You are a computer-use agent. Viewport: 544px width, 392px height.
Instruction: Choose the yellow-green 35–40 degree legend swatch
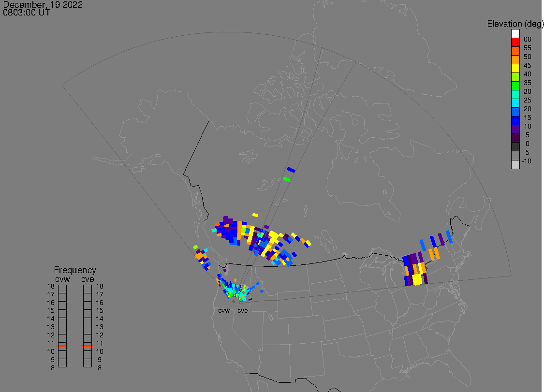point(515,77)
